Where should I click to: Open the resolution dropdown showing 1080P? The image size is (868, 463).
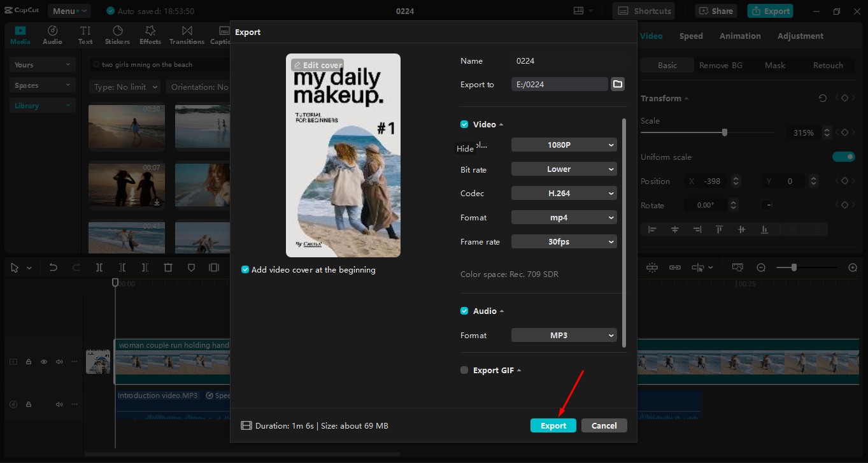[x=564, y=145]
